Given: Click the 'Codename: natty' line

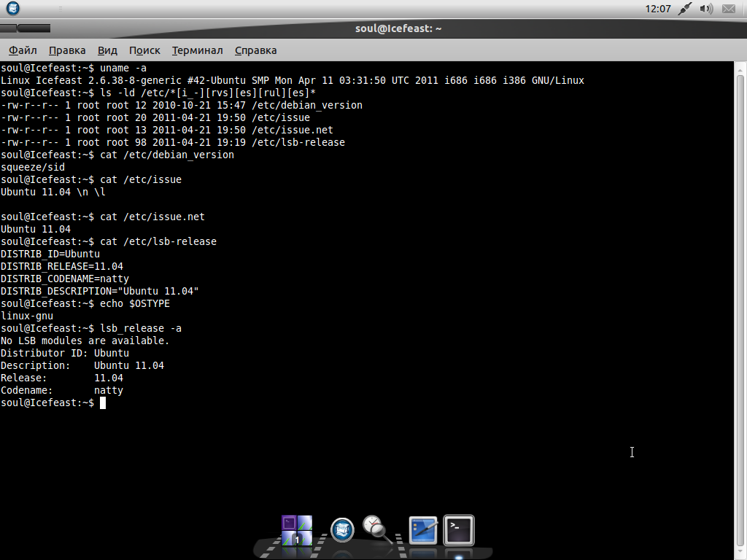Looking at the screenshot, I should [x=61, y=390].
